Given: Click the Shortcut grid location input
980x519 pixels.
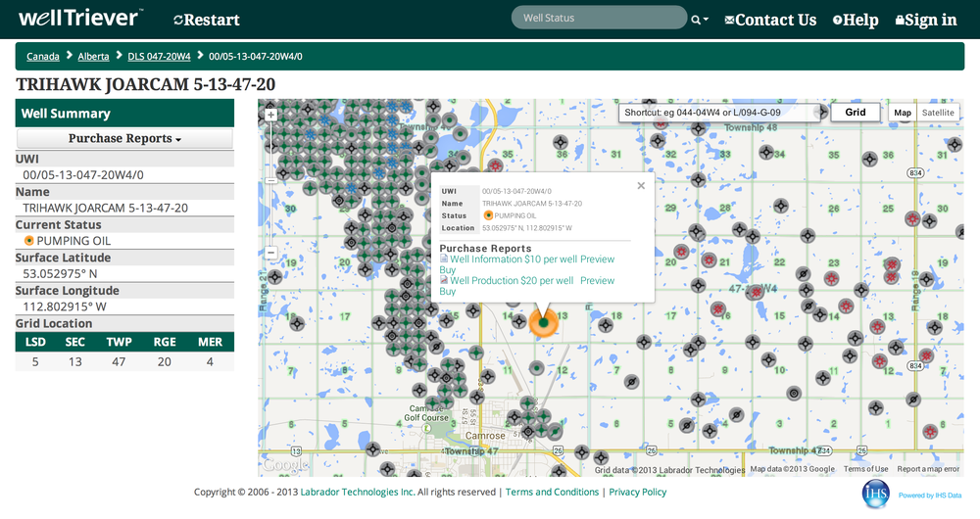Looking at the screenshot, I should pos(720,113).
